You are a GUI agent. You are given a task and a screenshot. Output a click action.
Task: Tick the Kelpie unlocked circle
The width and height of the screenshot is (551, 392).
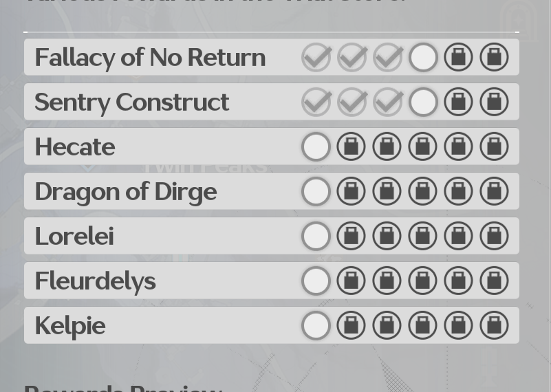point(316,325)
